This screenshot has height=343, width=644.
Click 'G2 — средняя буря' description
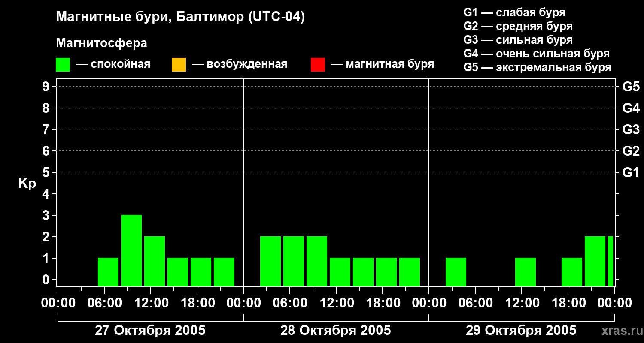point(518,26)
